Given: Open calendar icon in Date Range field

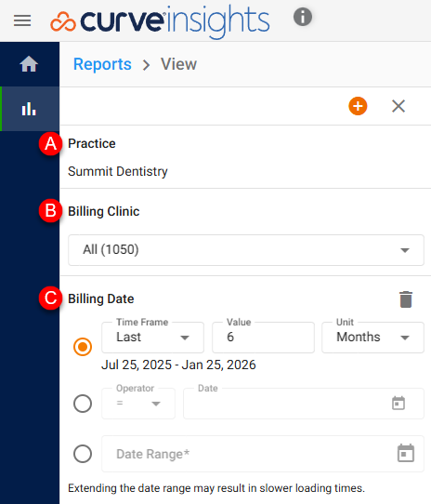Looking at the screenshot, I should pyautogui.click(x=406, y=453).
